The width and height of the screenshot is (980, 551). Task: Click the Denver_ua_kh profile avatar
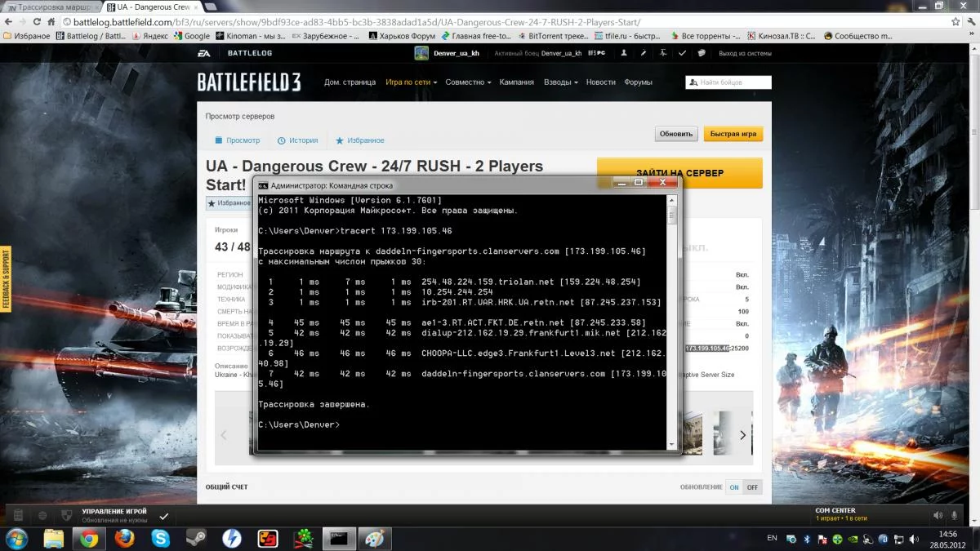(421, 53)
